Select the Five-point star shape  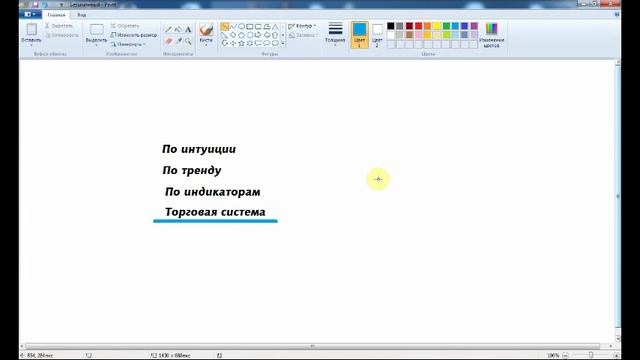pyautogui.click(x=241, y=43)
